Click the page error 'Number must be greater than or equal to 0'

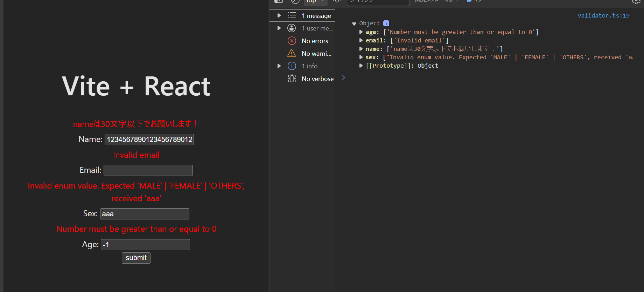coord(136,229)
